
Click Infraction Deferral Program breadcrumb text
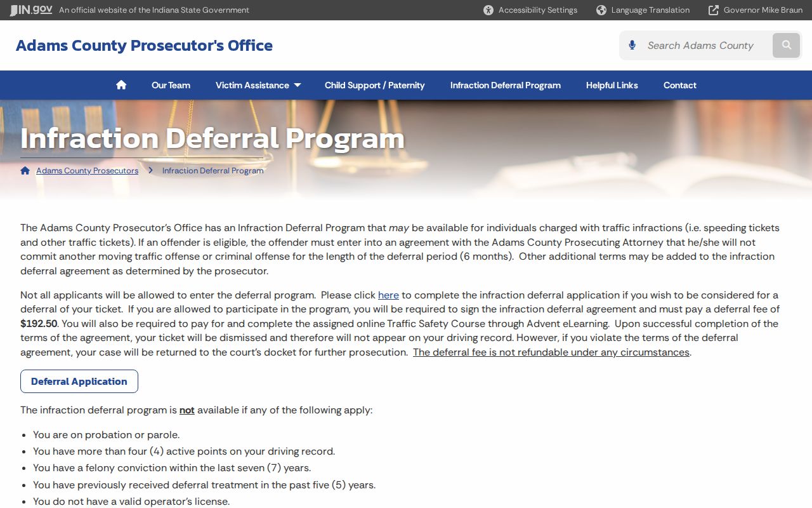click(213, 171)
